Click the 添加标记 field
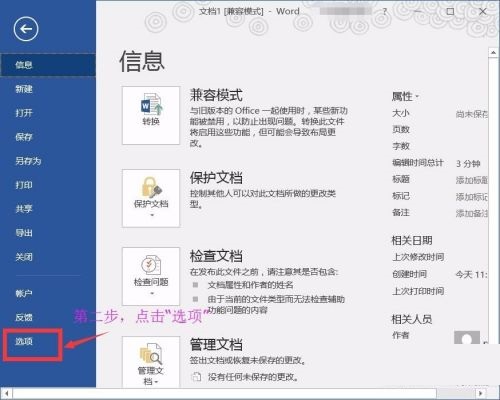Screen dimensions: 500x400 (472, 197)
